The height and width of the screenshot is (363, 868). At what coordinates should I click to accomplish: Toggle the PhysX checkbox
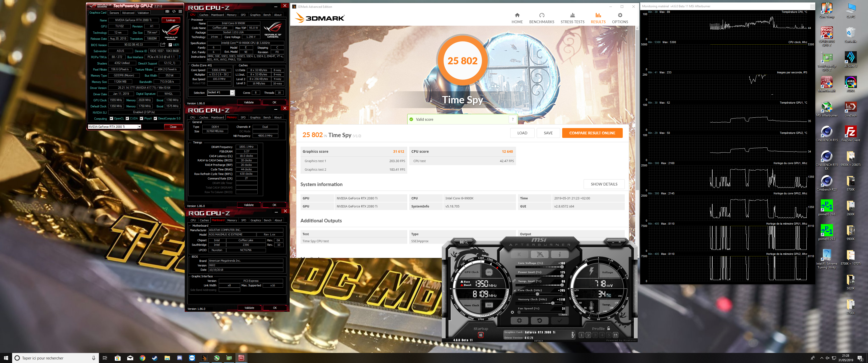[142, 118]
